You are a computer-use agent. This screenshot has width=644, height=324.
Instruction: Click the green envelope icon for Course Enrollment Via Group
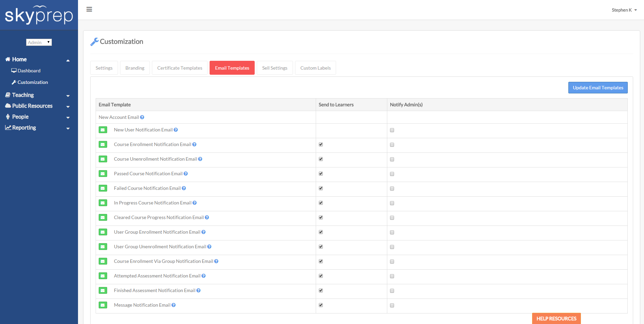tap(103, 261)
